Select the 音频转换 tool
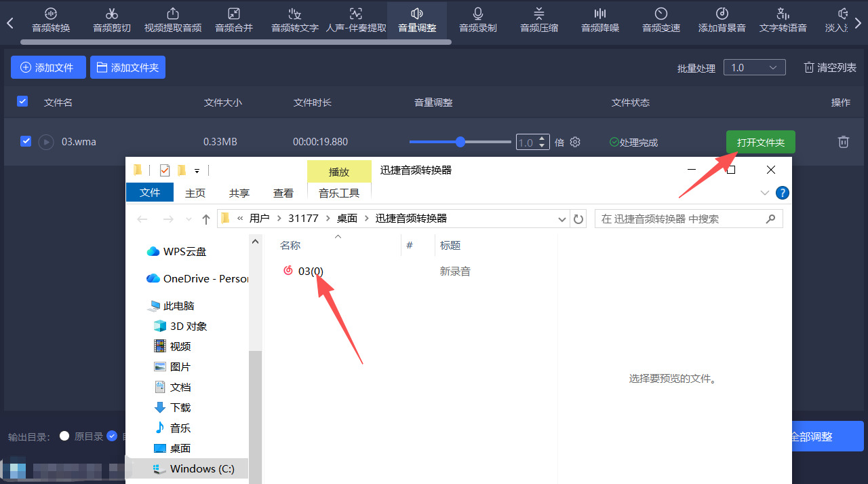This screenshot has width=868, height=484. (x=51, y=19)
